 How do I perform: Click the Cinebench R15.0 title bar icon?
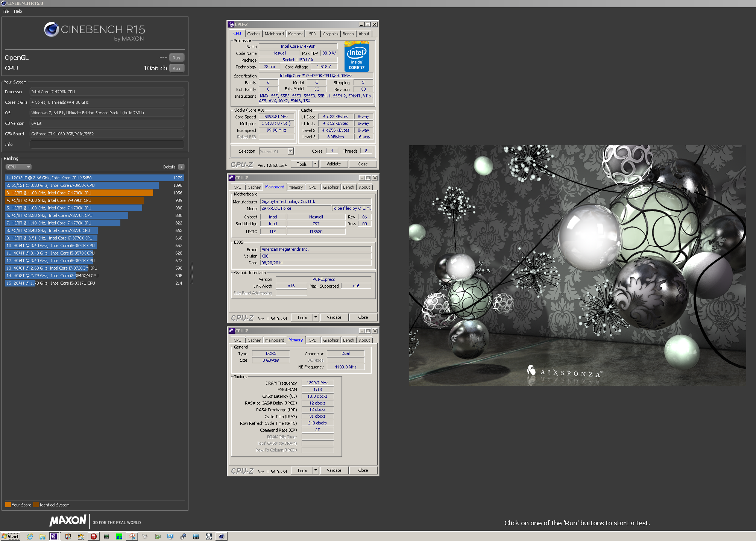pyautogui.click(x=3, y=3)
